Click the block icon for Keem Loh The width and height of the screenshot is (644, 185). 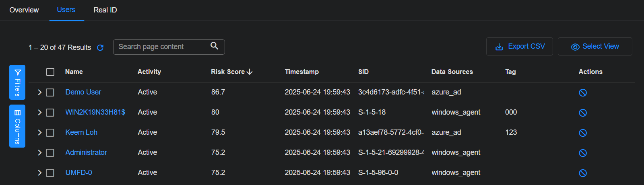[x=582, y=133]
